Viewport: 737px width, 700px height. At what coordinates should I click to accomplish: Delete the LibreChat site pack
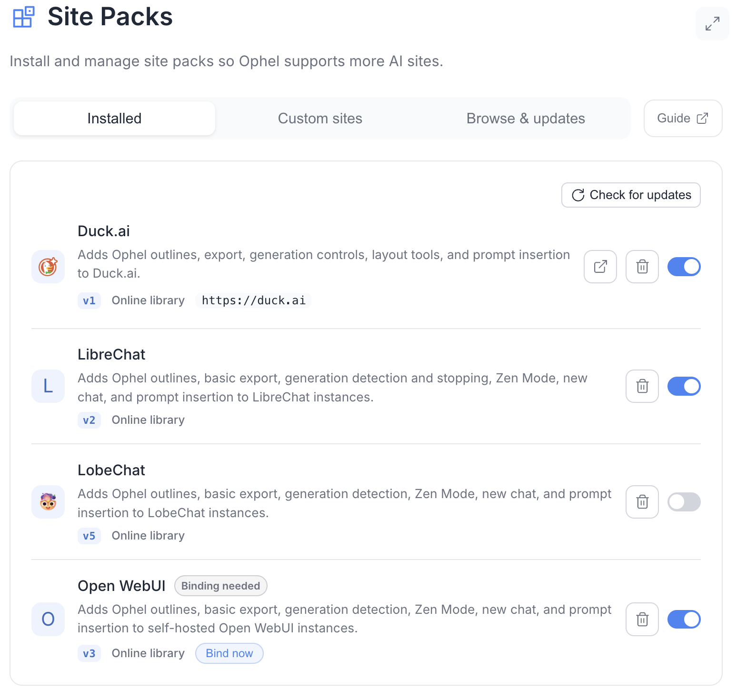(x=642, y=386)
